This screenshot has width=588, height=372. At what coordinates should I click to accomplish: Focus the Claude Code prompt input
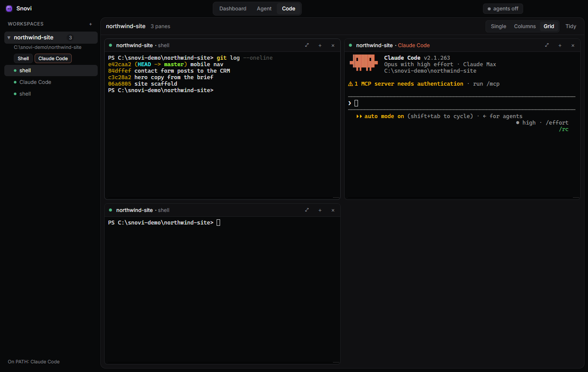tap(461, 103)
